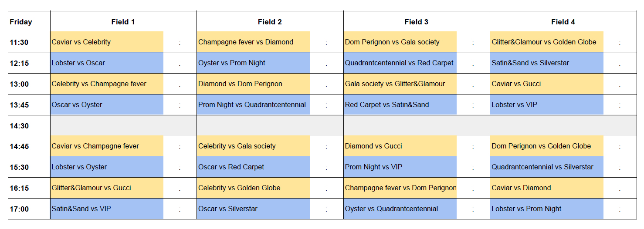This screenshot has width=644, height=229.
Task: Select Dom Perignon vs Golden Globe cell
Action: click(x=546, y=146)
